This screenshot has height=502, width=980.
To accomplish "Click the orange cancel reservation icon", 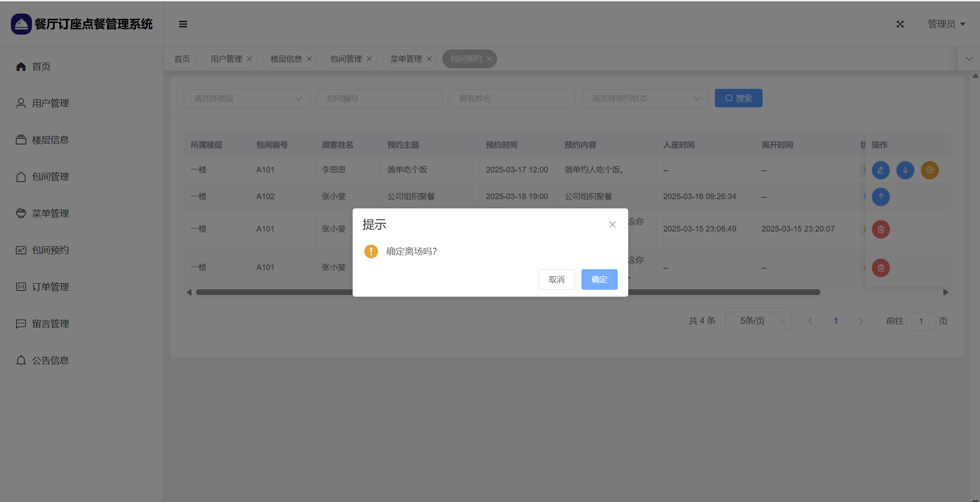I will [x=930, y=170].
